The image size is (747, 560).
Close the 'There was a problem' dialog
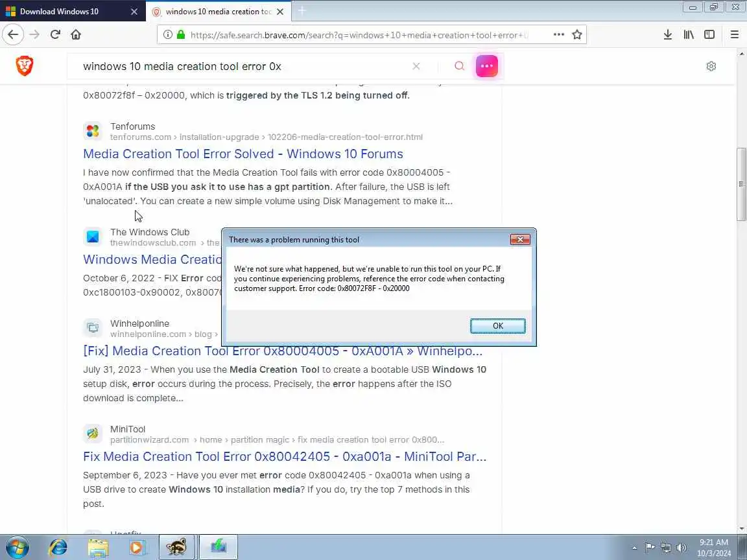tap(520, 240)
